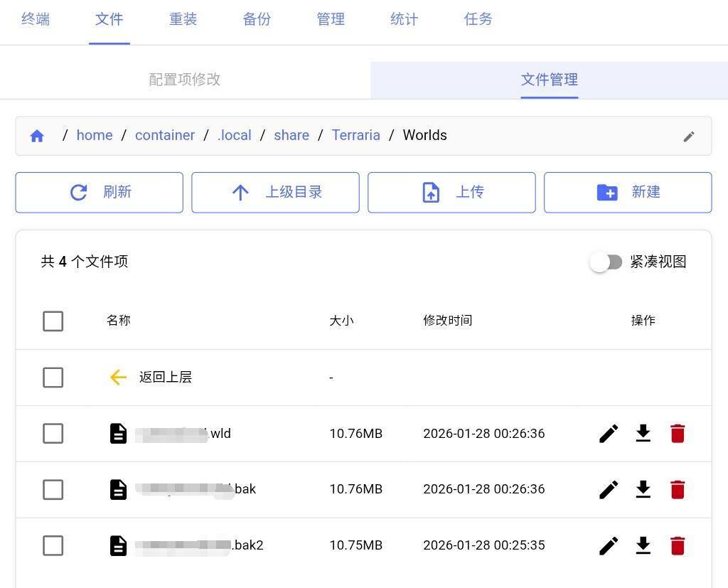Click the yellow back arrow icon
This screenshot has height=588, width=728.
[119, 377]
